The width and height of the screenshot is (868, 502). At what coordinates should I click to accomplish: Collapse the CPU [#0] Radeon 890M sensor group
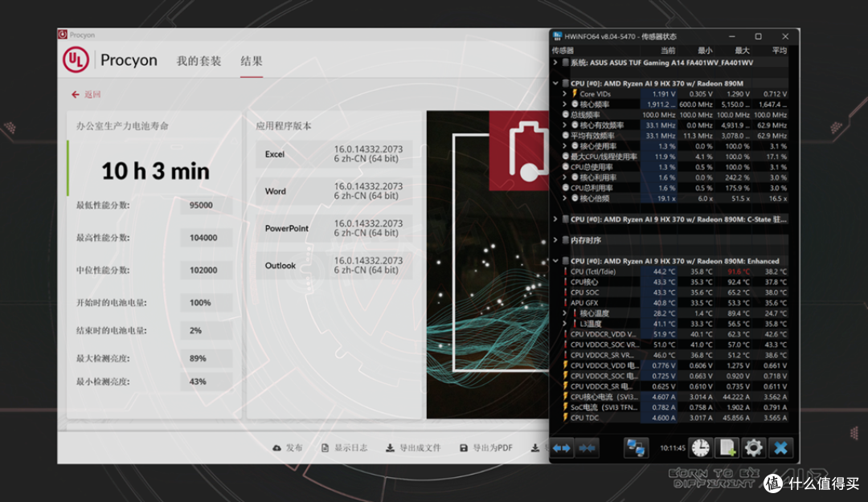coord(555,84)
